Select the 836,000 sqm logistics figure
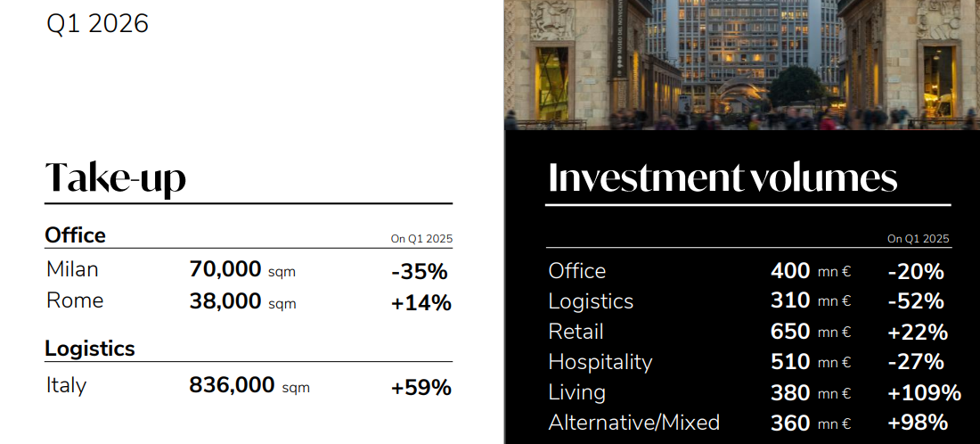This screenshot has width=980, height=444. tap(249, 386)
